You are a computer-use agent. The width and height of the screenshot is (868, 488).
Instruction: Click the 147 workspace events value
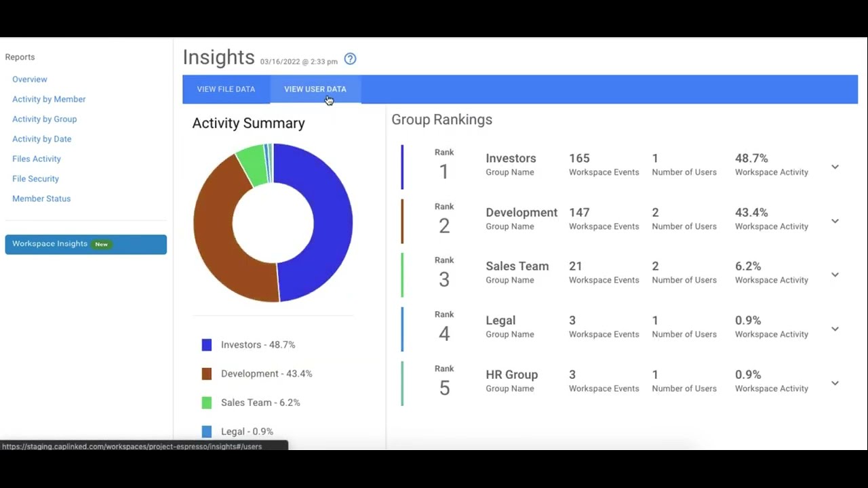tap(579, 213)
